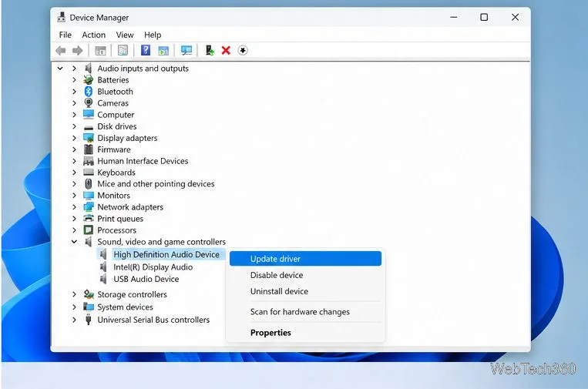Click the Computer category icon

89,114
